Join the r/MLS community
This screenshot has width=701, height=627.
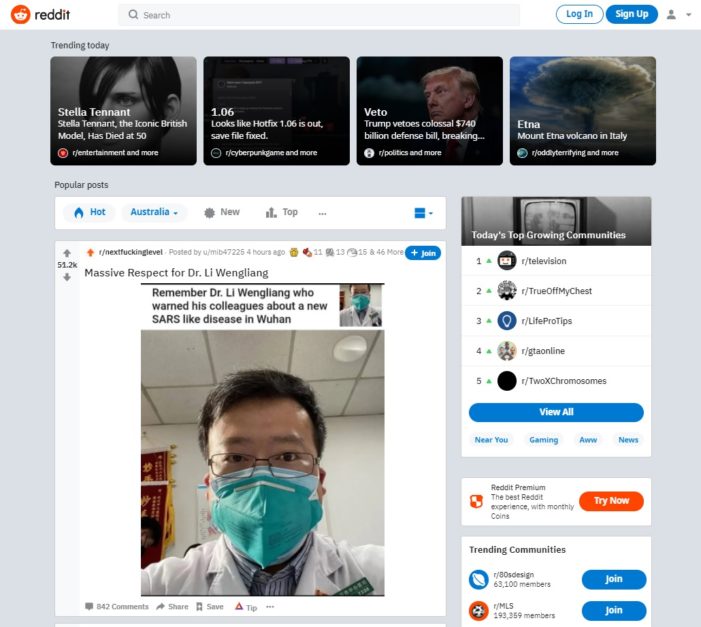point(614,610)
